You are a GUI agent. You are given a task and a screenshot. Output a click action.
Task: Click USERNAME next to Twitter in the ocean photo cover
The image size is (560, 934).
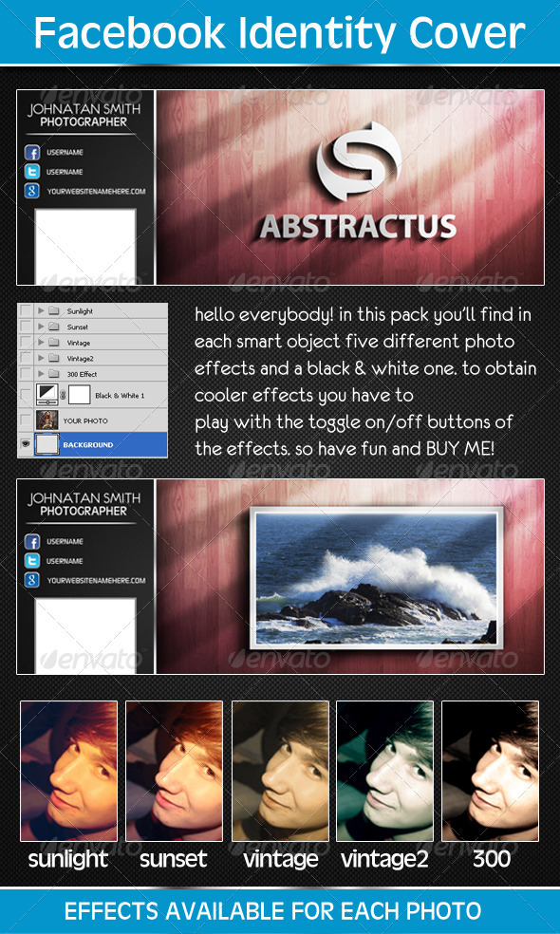point(65,561)
